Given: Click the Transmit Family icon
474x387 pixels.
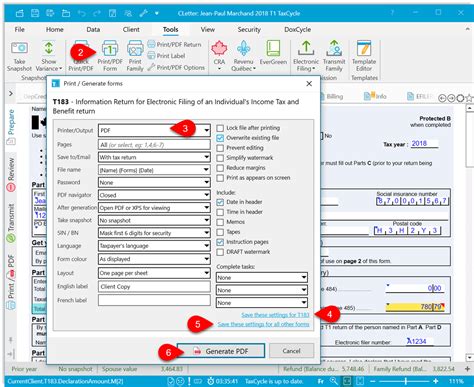Looking at the screenshot, I should (x=334, y=48).
